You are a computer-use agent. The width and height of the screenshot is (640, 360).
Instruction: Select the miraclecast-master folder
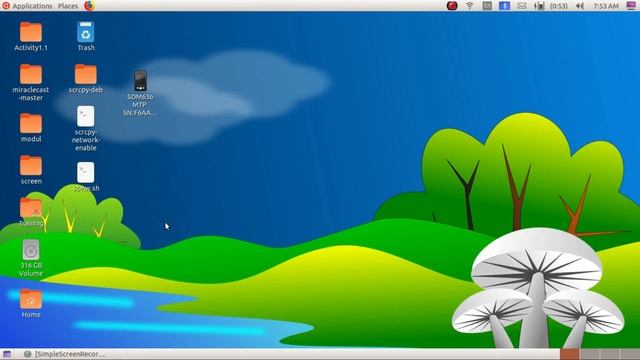click(31, 82)
